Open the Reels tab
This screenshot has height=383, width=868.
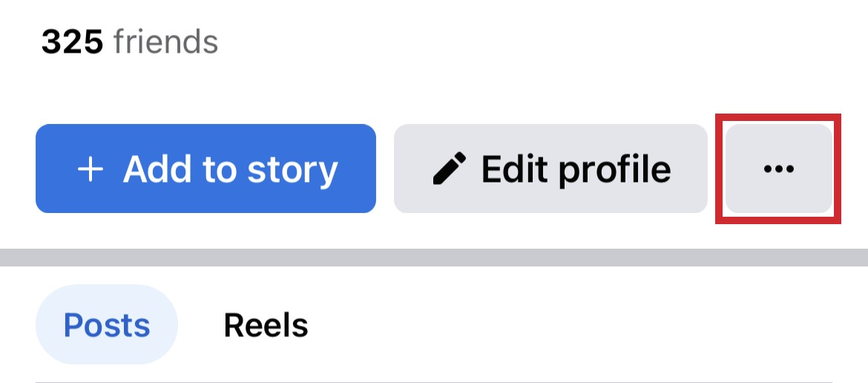tap(266, 325)
